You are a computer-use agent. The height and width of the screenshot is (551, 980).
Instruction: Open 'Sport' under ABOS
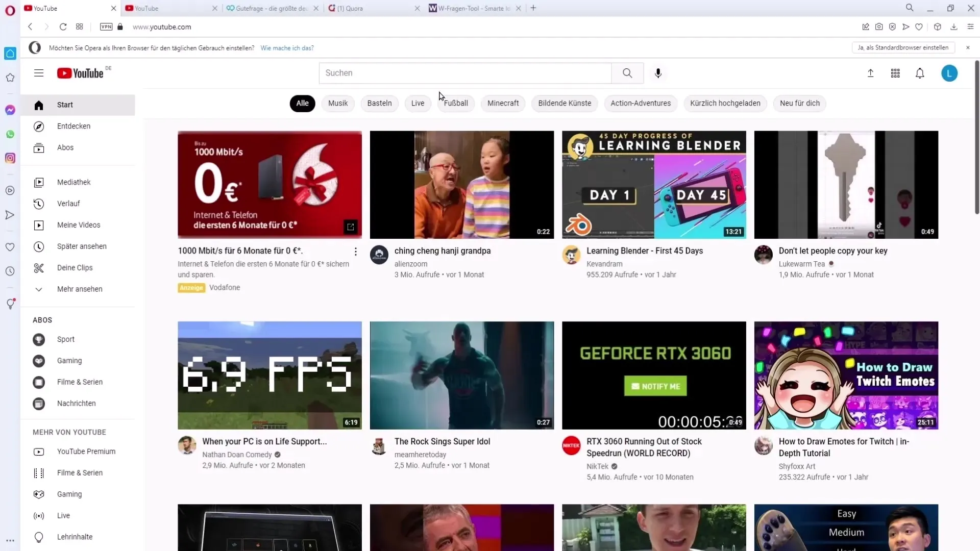tap(78, 340)
